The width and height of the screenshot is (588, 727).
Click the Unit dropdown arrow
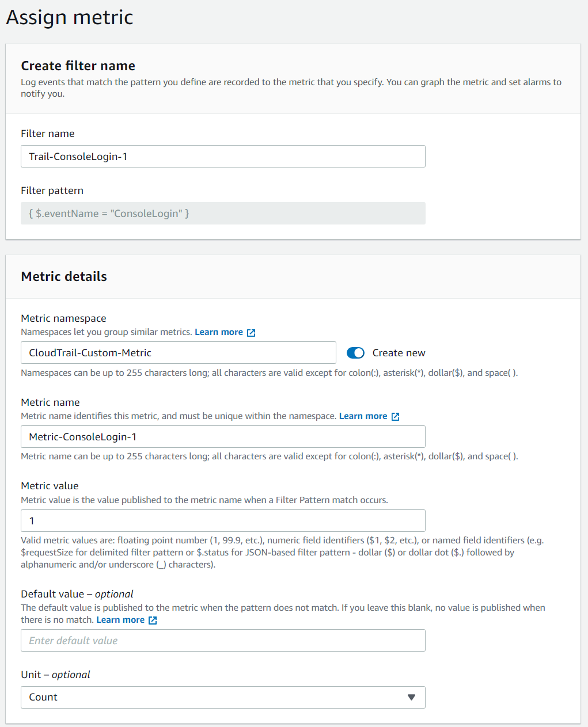point(411,697)
